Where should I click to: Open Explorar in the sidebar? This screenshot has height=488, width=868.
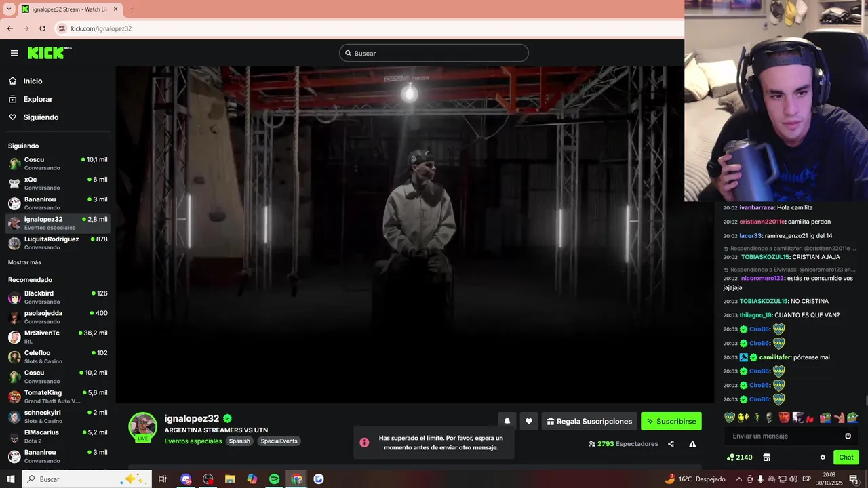tap(37, 99)
